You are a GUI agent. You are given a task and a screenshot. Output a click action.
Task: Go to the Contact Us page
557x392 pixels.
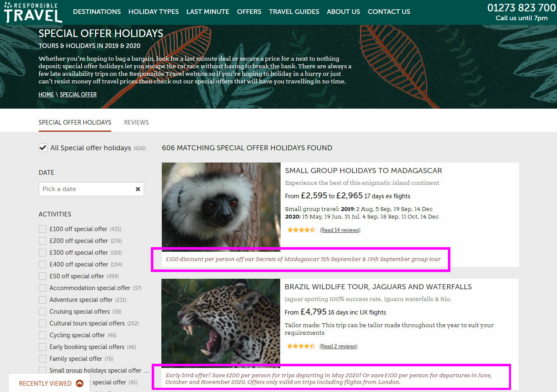pos(389,12)
